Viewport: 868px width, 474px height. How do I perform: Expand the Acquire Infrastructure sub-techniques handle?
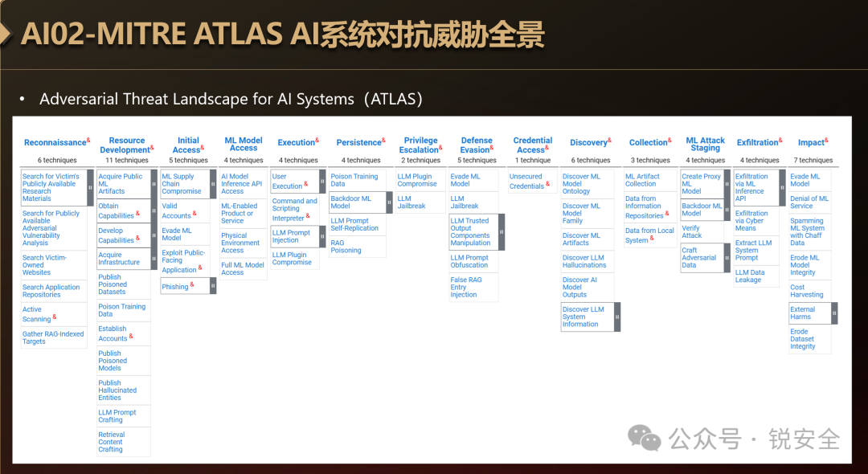pos(154,259)
